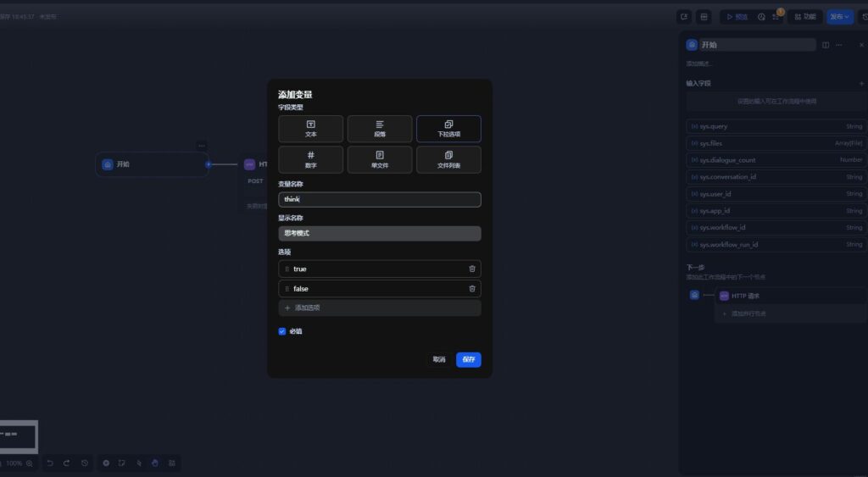Grab the drag handle of 'false' option
This screenshot has height=477, width=868.
click(287, 289)
